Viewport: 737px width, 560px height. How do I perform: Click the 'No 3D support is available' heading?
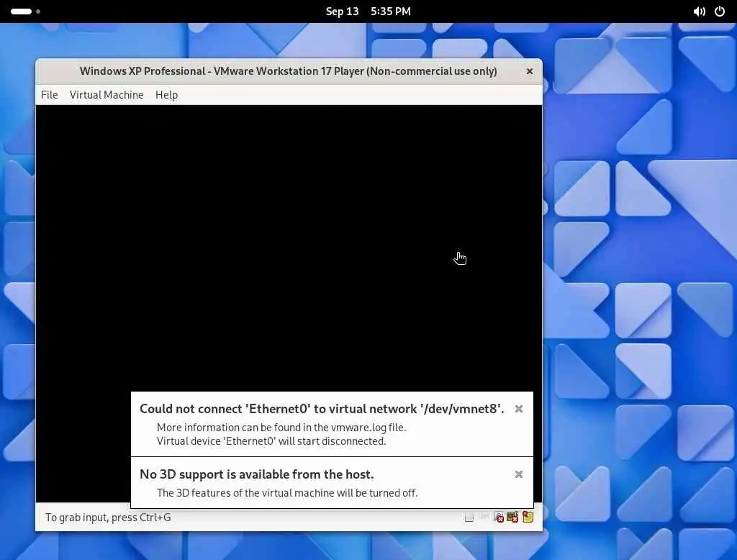[257, 474]
